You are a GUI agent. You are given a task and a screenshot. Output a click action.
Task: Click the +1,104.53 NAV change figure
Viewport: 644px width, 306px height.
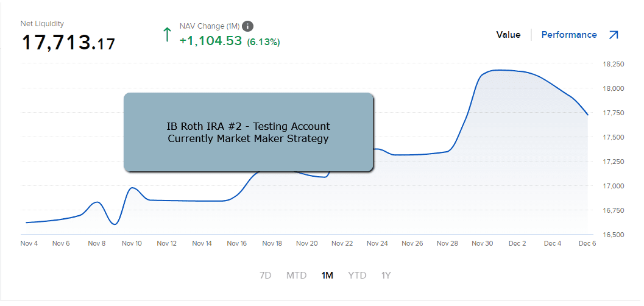(211, 41)
